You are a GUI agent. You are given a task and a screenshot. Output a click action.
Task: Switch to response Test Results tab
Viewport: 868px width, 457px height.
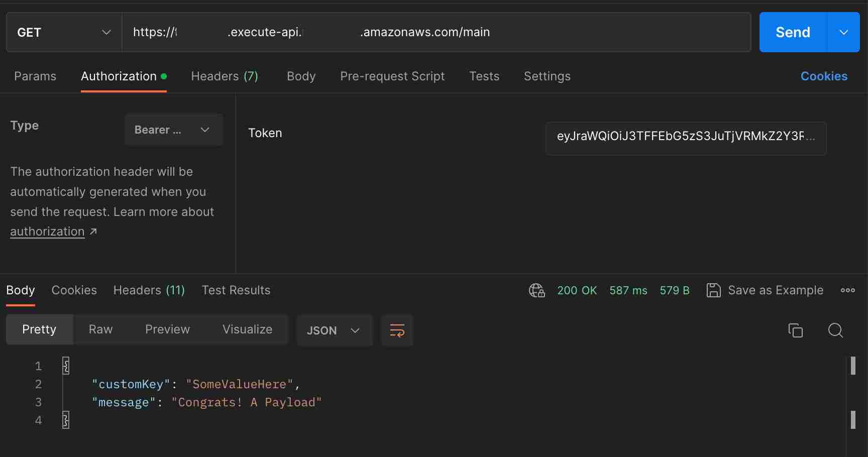[236, 290]
